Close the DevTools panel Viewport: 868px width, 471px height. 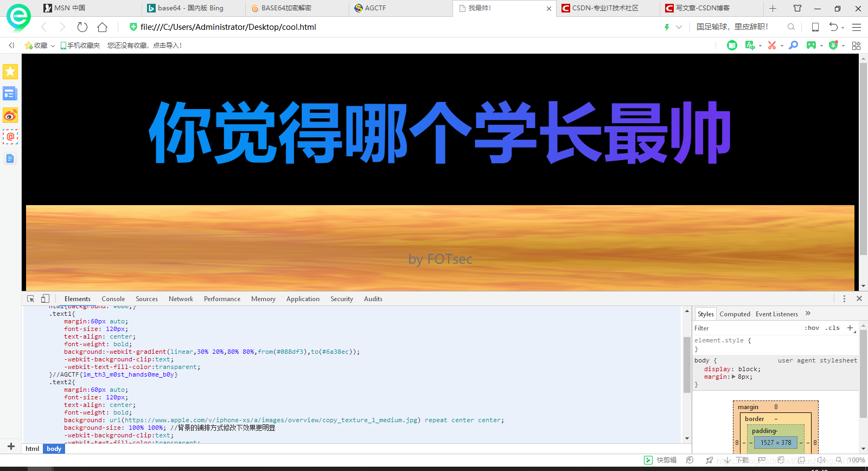[x=859, y=298]
